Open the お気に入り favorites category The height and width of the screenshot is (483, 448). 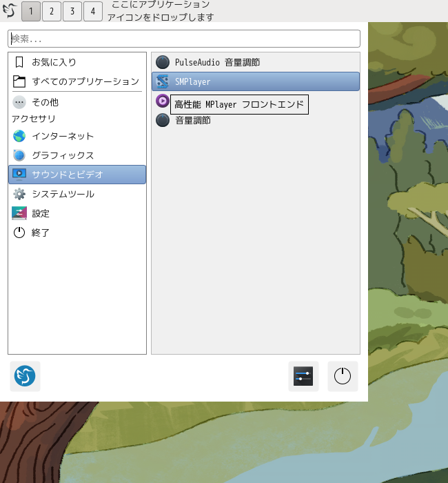point(77,62)
